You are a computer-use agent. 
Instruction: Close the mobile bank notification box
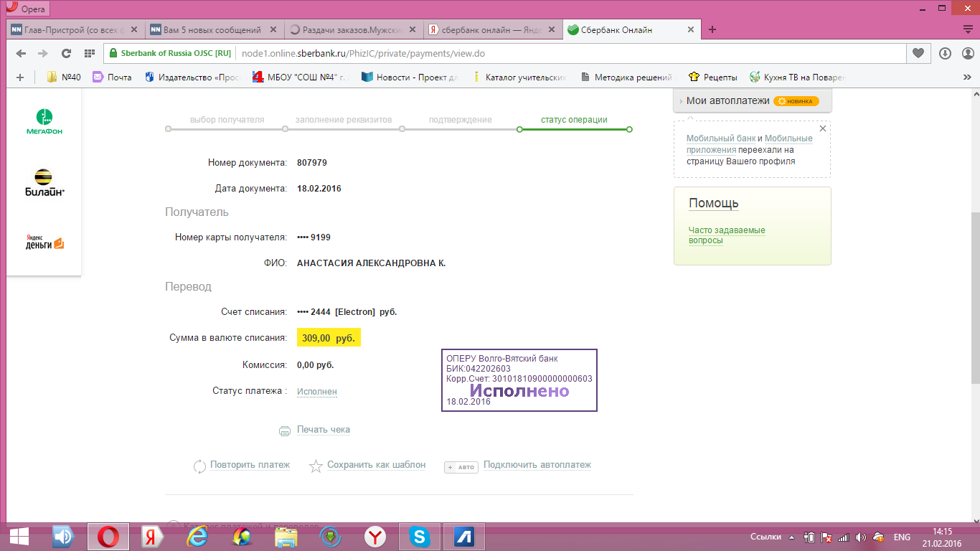coord(823,128)
